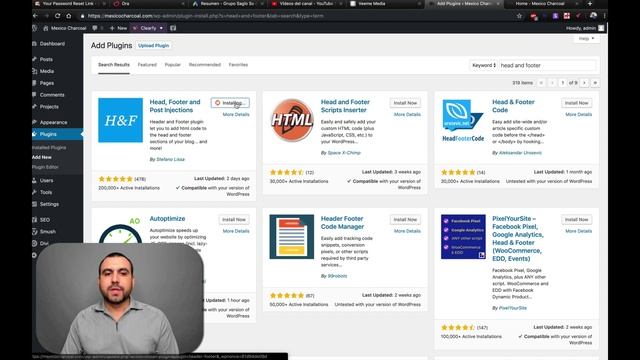Install Head and Footer Scripts Inserter
The width and height of the screenshot is (640, 360).
405,103
